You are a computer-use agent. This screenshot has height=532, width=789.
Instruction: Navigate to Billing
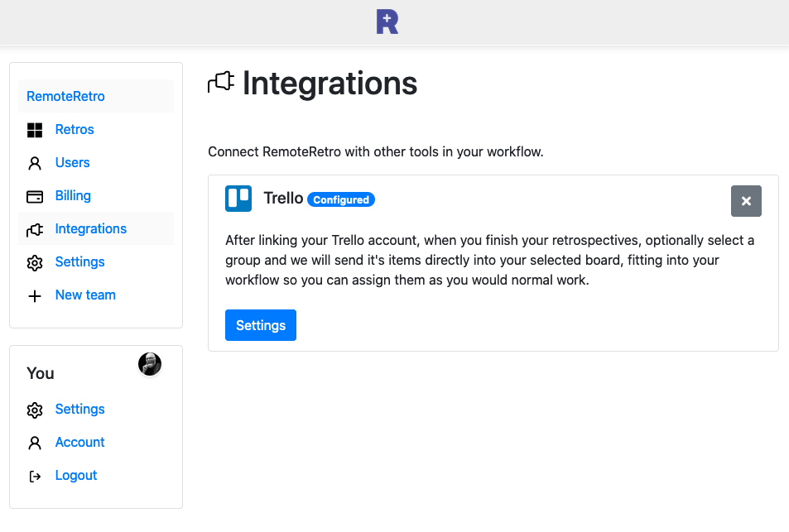[73, 195]
